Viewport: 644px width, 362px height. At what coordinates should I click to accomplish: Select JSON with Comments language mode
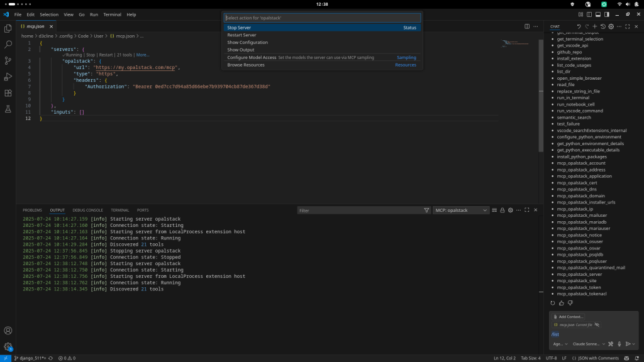[595, 358]
